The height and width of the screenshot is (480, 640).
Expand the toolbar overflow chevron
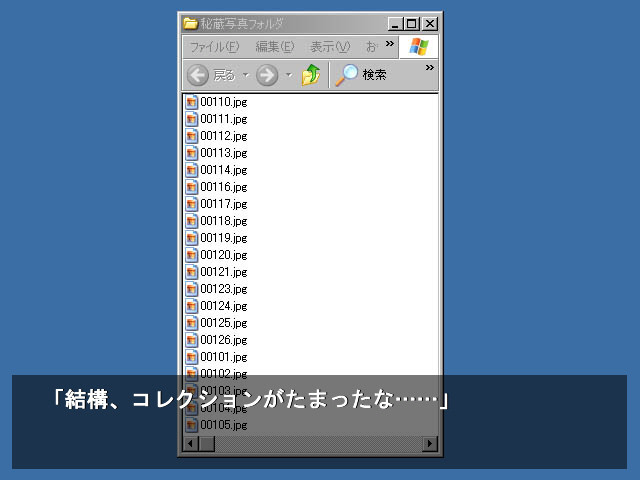[x=430, y=68]
